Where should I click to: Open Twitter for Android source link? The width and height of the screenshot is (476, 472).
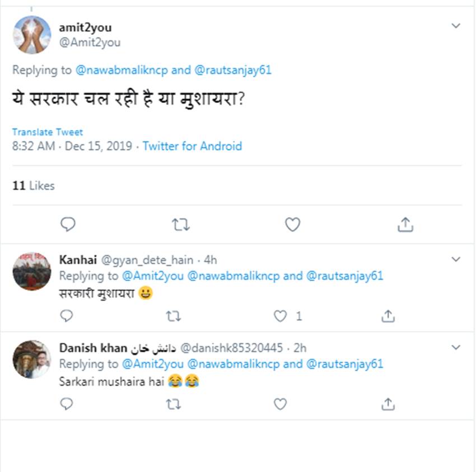[192, 146]
